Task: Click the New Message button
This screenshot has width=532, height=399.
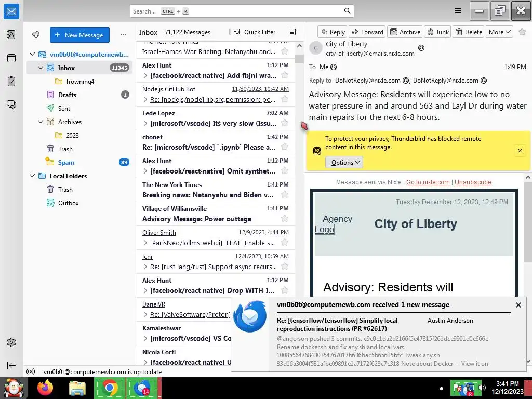Action: (x=79, y=35)
